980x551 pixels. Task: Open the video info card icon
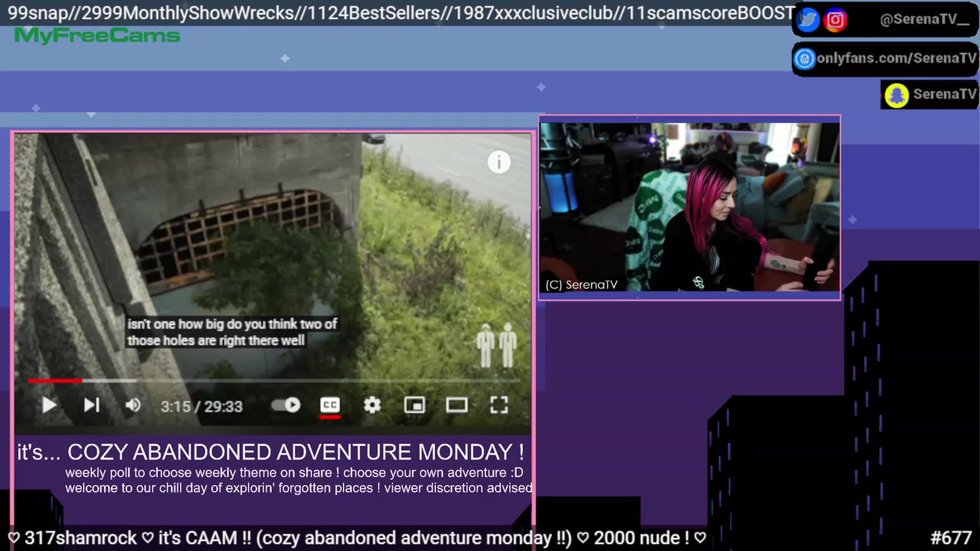tap(499, 163)
